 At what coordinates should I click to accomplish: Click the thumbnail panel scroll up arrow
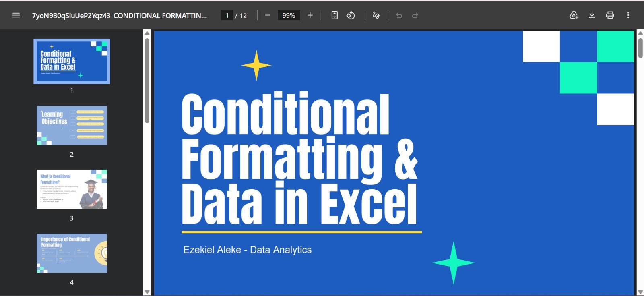[x=147, y=33]
